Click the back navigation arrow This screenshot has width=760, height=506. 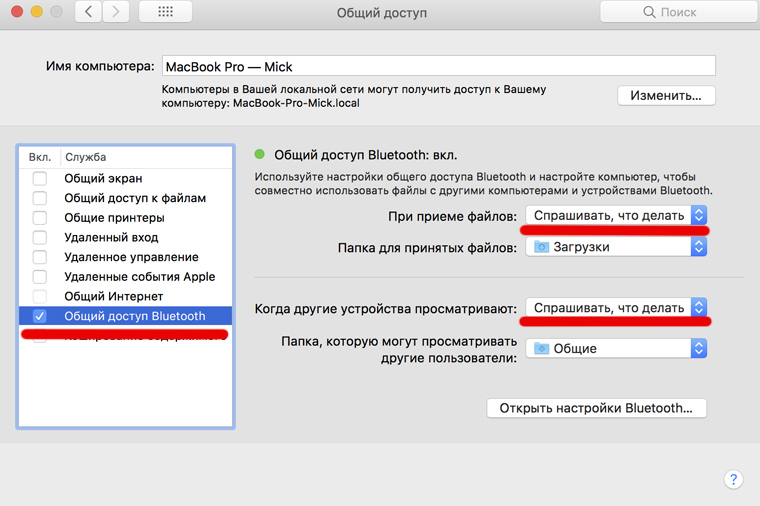pyautogui.click(x=90, y=12)
